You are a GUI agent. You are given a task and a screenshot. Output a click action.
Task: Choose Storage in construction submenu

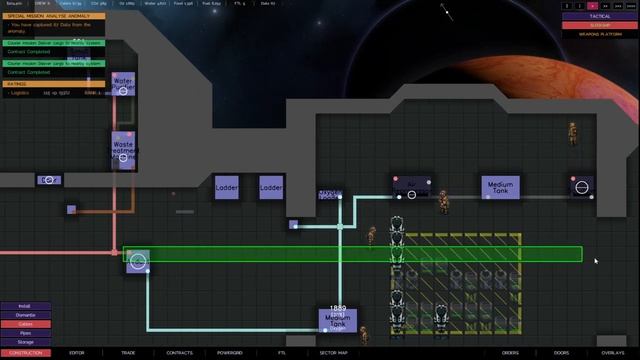[x=26, y=342]
